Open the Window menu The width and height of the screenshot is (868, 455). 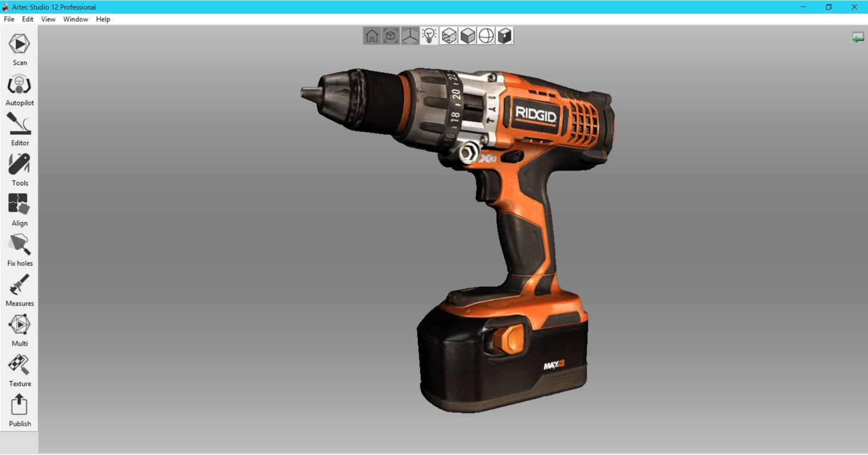tap(76, 19)
